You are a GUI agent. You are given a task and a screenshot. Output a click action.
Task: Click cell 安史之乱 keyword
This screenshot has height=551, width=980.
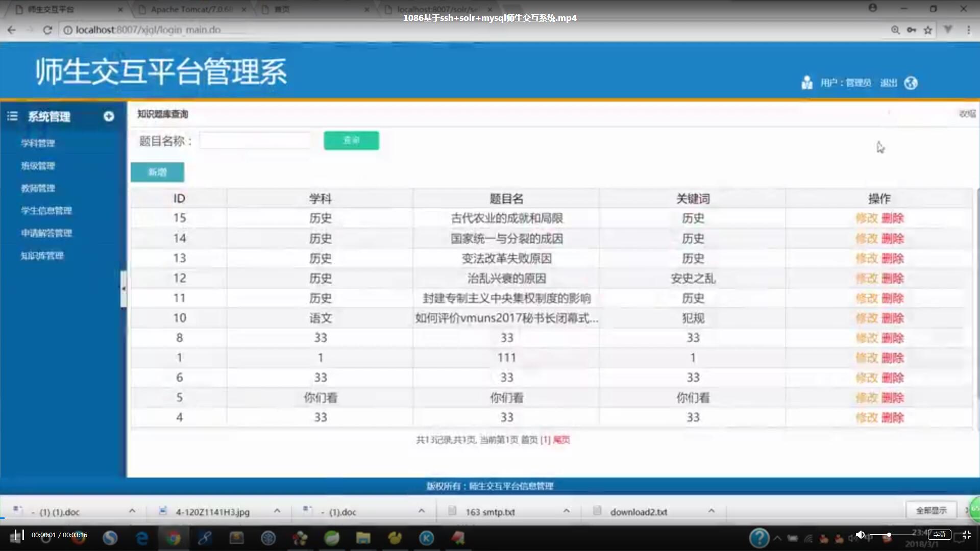pyautogui.click(x=693, y=279)
